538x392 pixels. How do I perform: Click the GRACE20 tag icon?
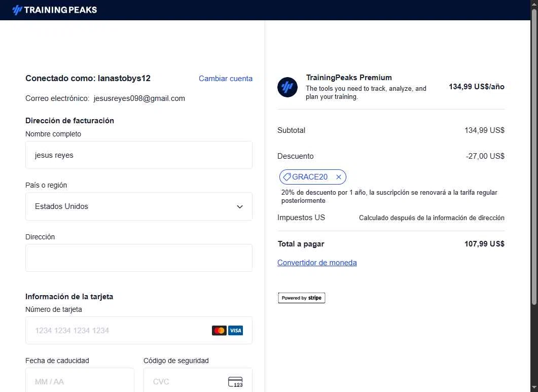pyautogui.click(x=287, y=177)
